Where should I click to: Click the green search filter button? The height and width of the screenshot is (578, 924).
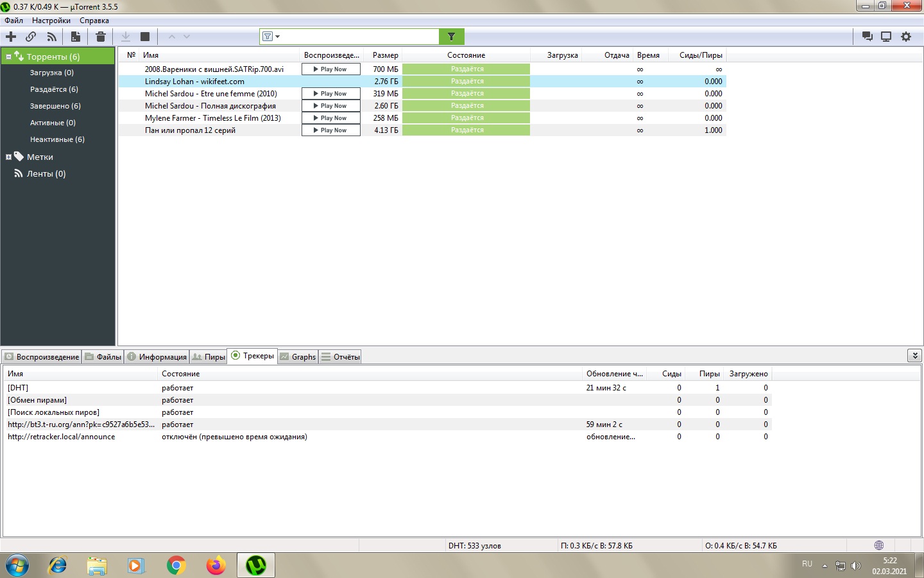pos(451,37)
